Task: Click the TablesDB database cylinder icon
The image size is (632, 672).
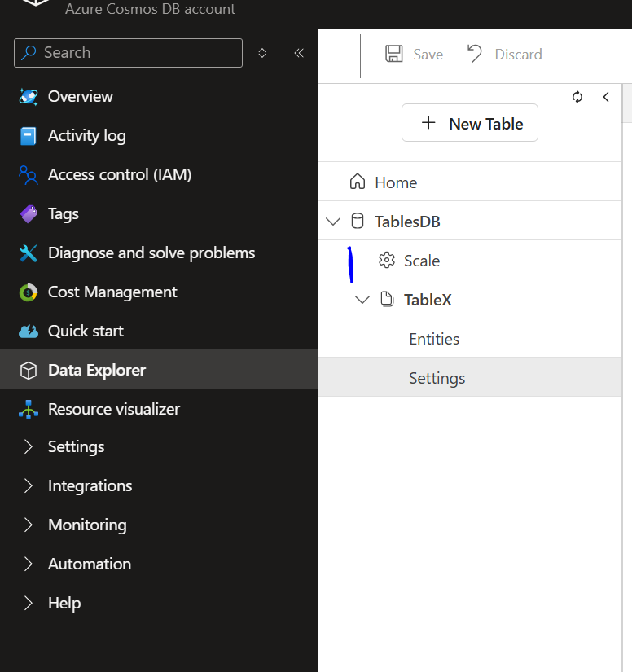Action: 358,221
